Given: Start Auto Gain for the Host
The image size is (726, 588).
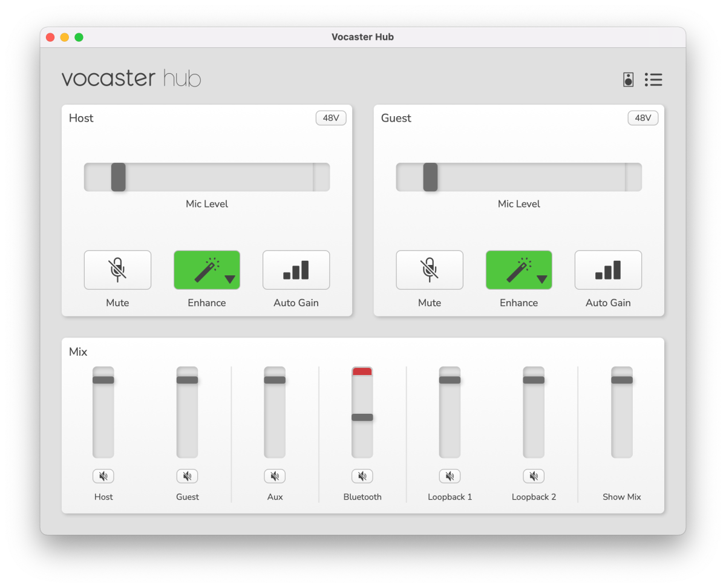Looking at the screenshot, I should (296, 270).
